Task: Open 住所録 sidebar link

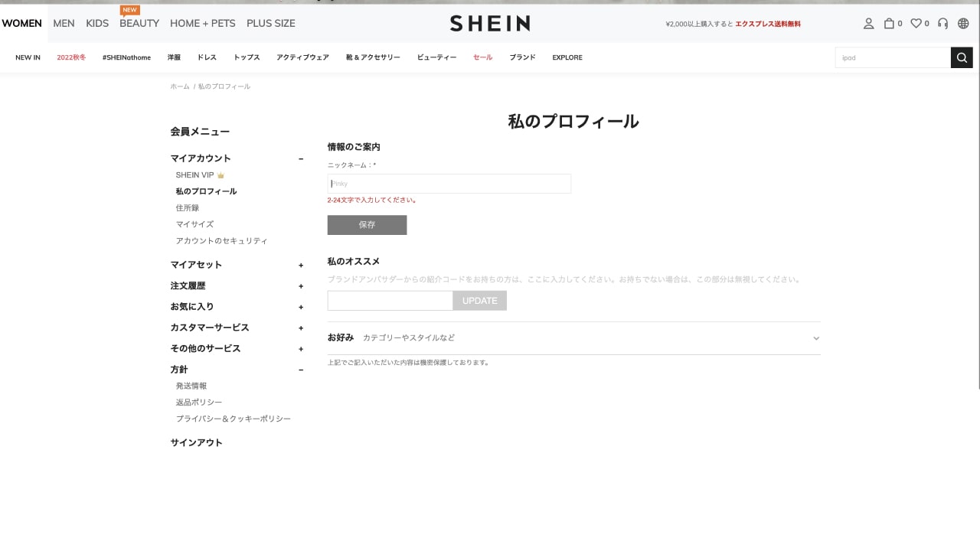Action: (x=187, y=208)
